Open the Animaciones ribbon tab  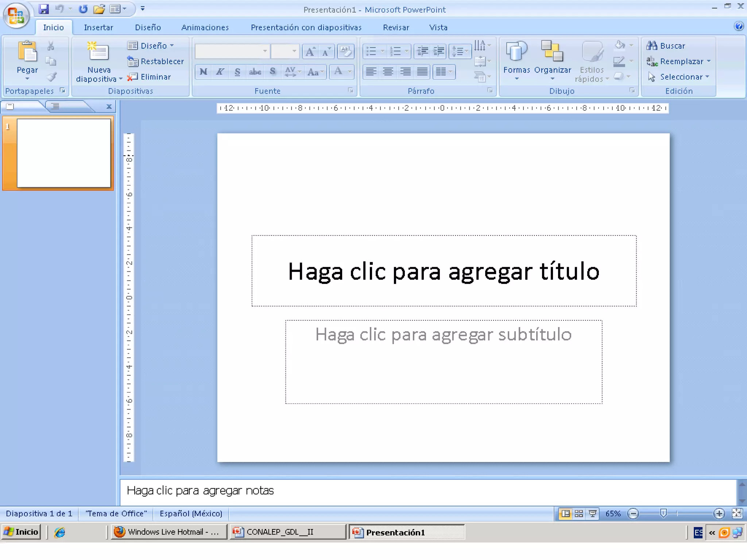click(205, 27)
